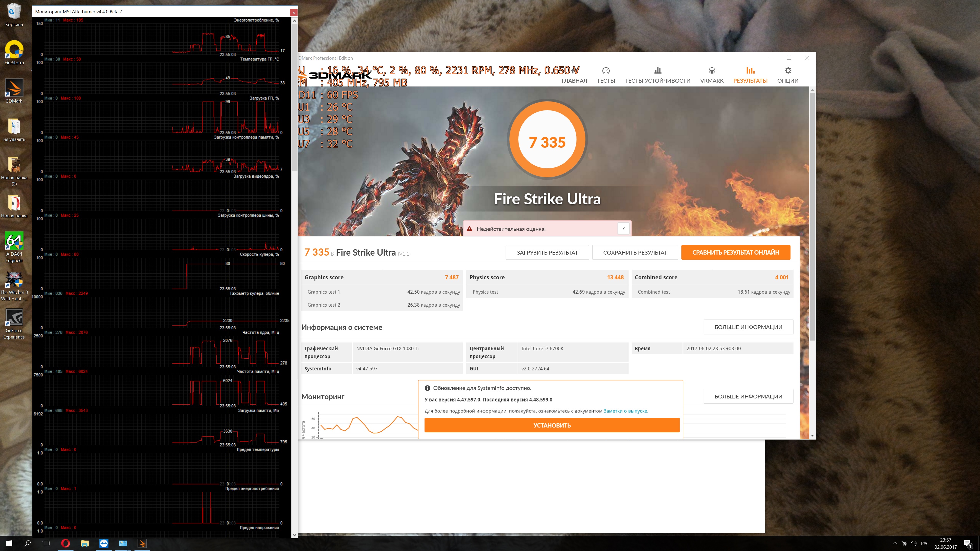Click the Результаты chart icon
The height and width of the screenshot is (551, 980).
coord(750,71)
